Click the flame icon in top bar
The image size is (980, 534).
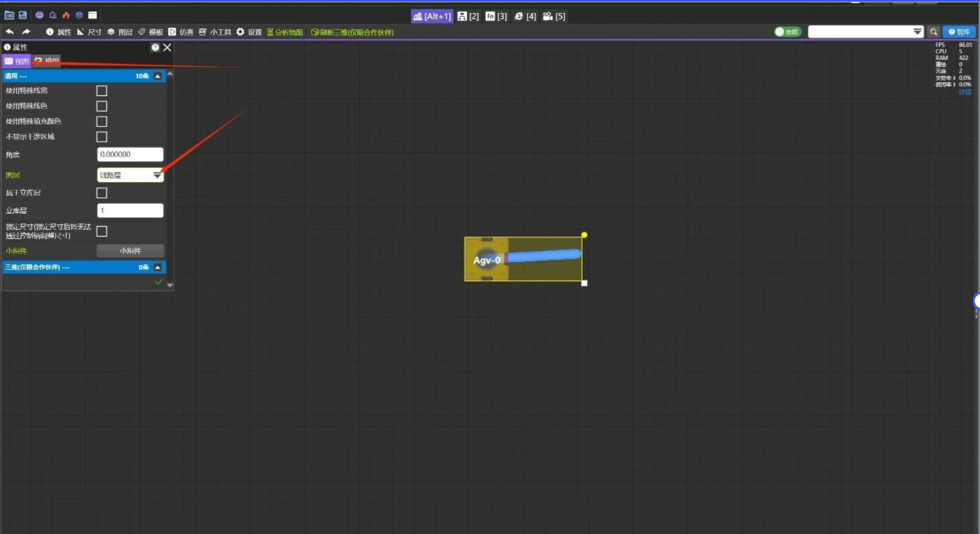(x=66, y=15)
